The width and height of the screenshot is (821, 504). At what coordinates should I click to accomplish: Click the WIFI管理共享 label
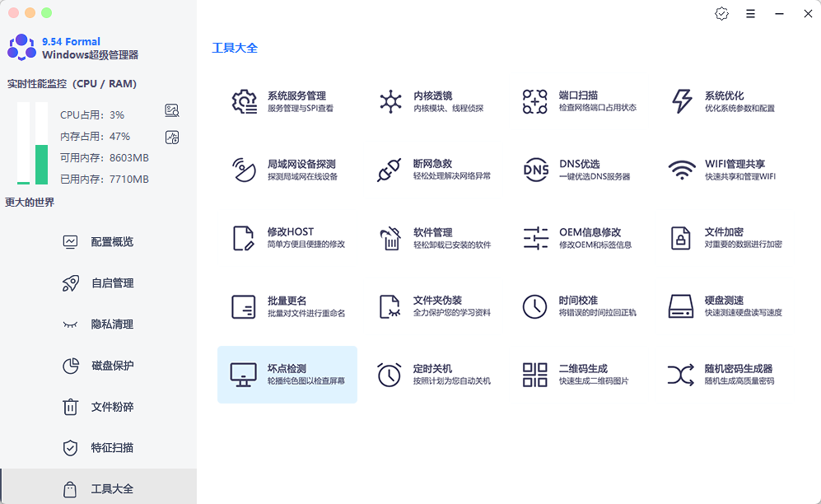point(735,164)
